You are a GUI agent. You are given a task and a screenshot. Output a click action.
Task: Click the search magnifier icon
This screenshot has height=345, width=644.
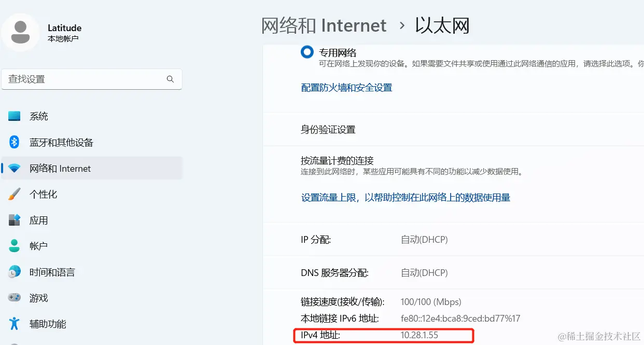coord(170,79)
